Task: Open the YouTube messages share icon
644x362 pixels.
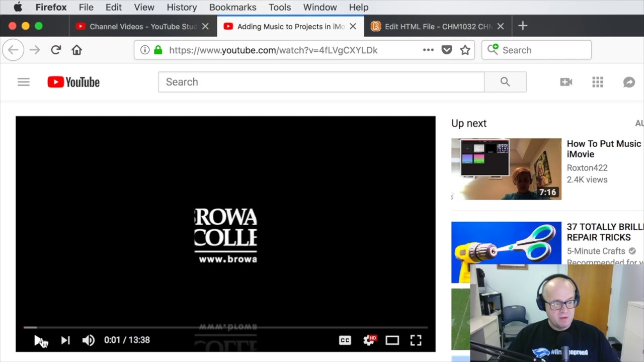Action: click(629, 82)
